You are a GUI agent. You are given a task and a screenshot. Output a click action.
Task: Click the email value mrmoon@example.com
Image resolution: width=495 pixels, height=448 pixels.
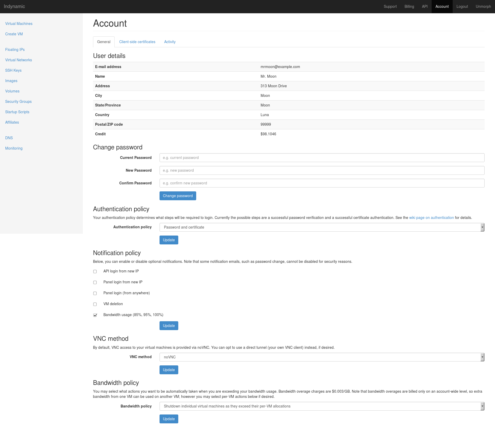point(280,67)
